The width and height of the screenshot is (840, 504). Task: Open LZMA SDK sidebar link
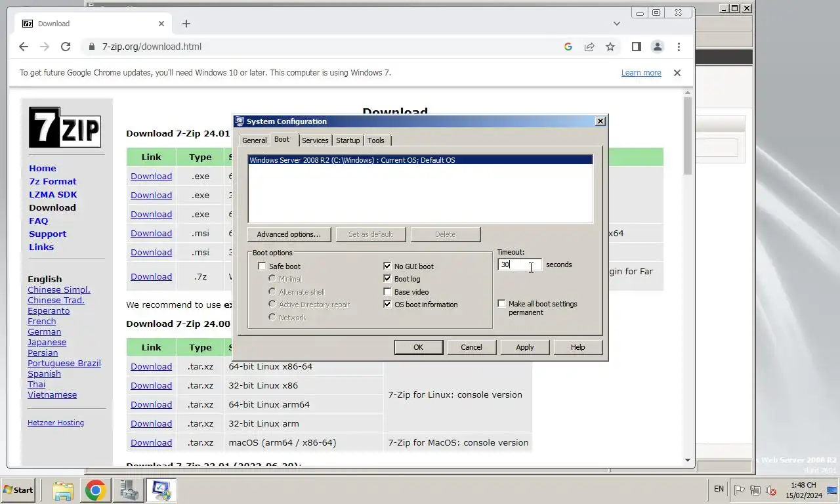[x=53, y=195]
